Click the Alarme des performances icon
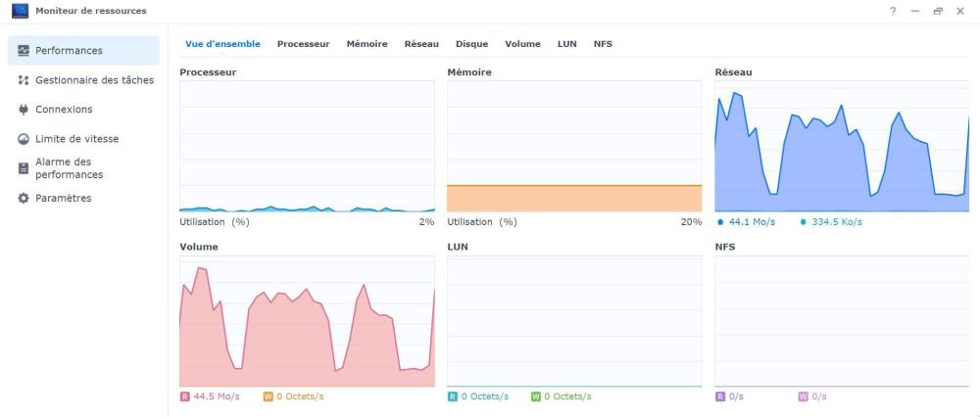980x417 pixels. 24,168
